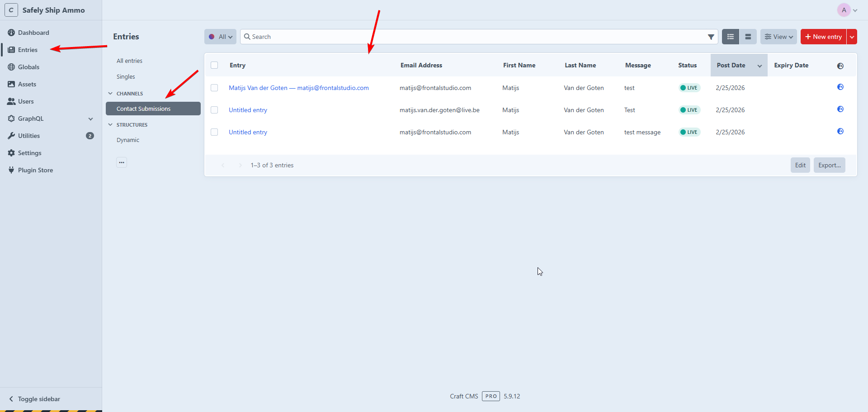Screen dimensions: 868x412
Task: Click the Status column header
Action: [687, 65]
